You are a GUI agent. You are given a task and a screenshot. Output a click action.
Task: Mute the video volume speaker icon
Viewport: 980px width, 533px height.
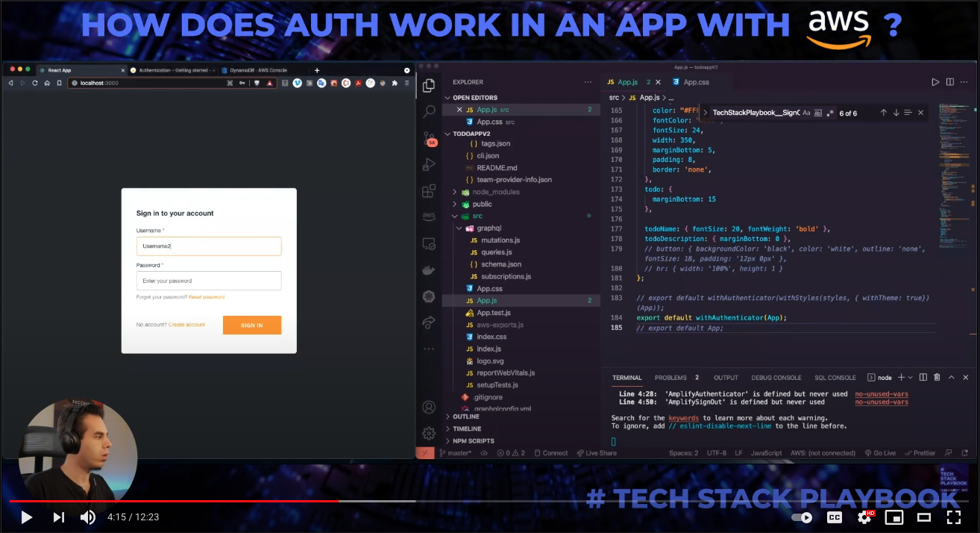(x=88, y=517)
